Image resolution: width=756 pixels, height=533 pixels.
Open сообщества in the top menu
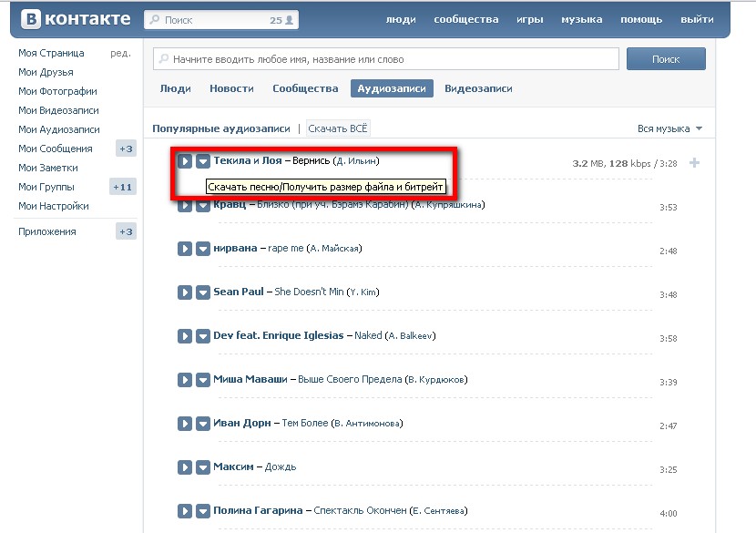[x=466, y=20]
